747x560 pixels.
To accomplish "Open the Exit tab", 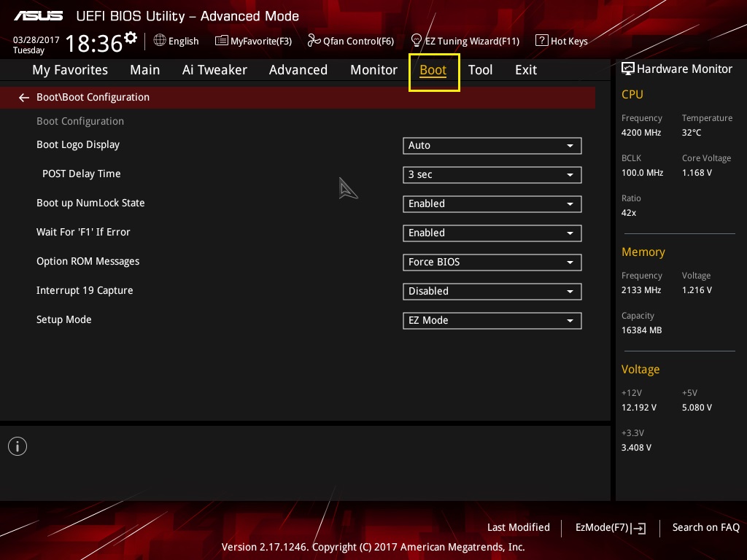I will pos(526,70).
